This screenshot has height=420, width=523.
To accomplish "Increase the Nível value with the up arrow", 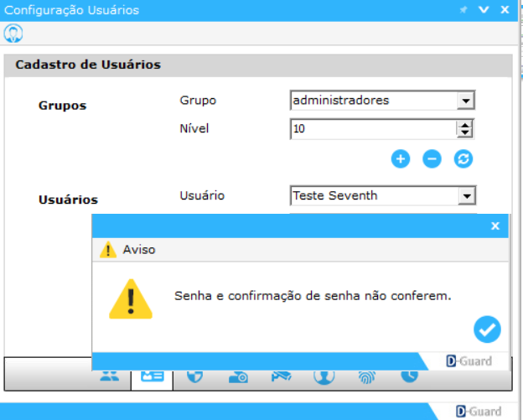I will click(464, 125).
